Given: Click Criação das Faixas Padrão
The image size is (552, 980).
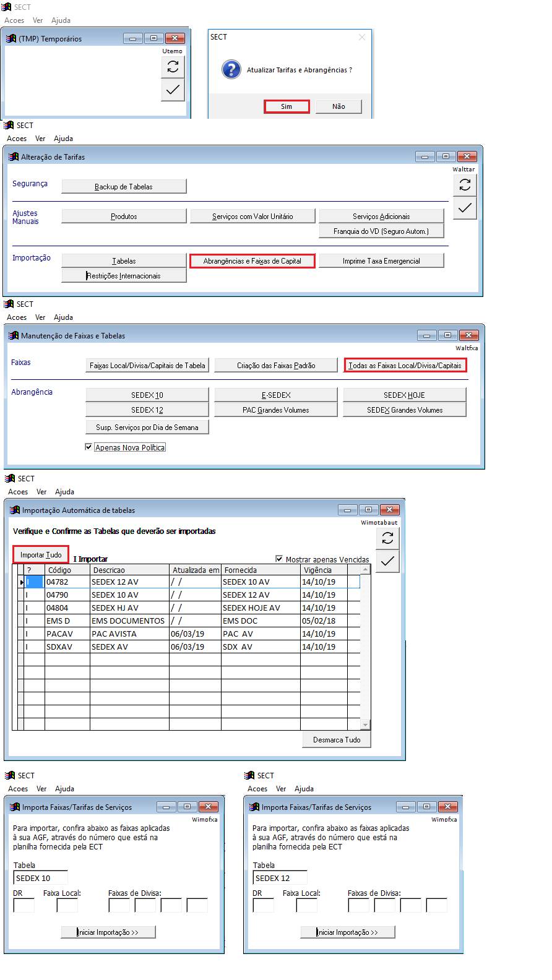Looking at the screenshot, I should (x=276, y=365).
